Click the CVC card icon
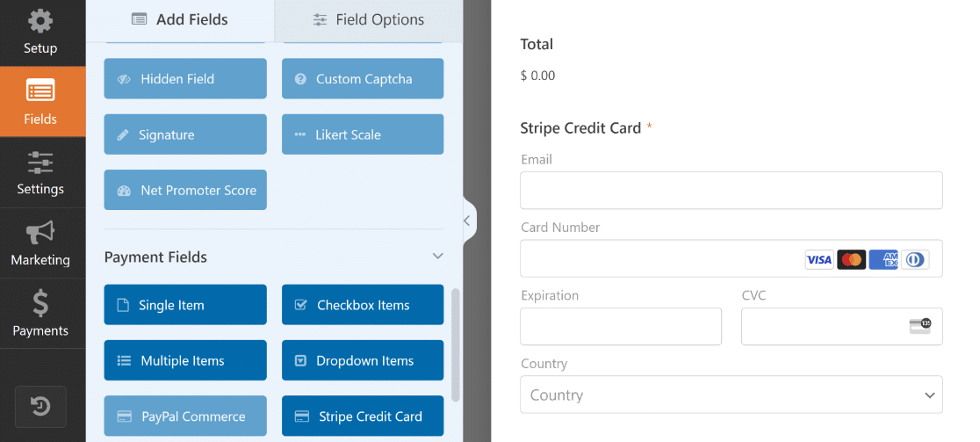This screenshot has height=442, width=980. point(920,326)
